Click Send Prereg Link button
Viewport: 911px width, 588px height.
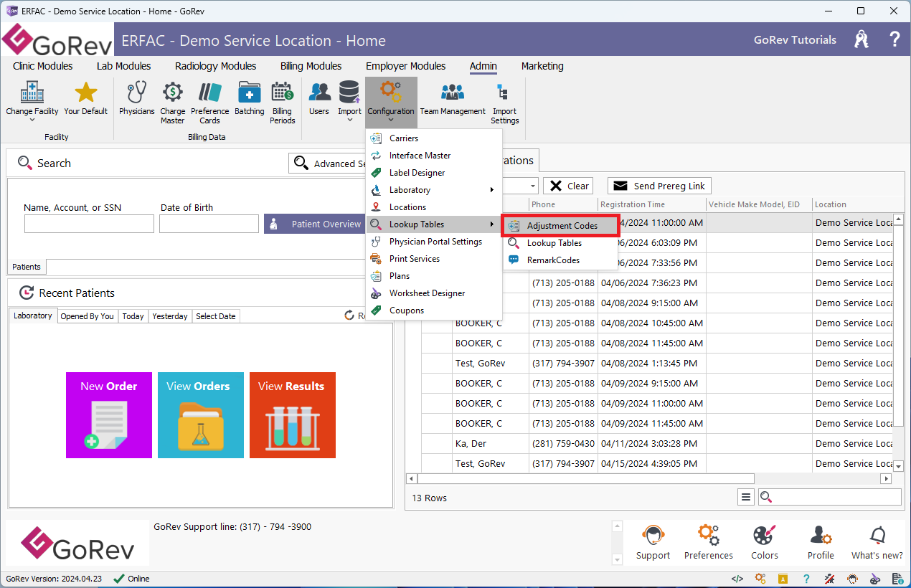pos(660,186)
